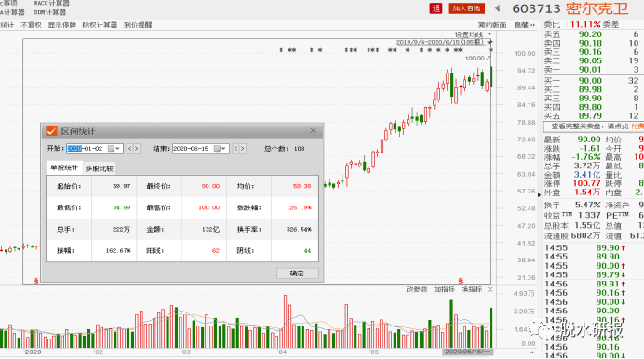Click the 总股本 1.55亿 value
The height and width of the screenshot is (359, 644).
tap(586, 226)
